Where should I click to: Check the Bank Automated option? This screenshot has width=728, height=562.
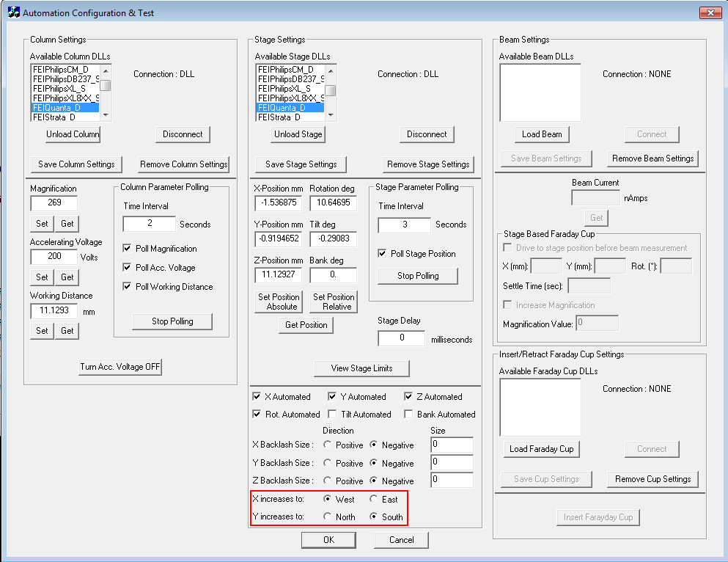pos(409,415)
